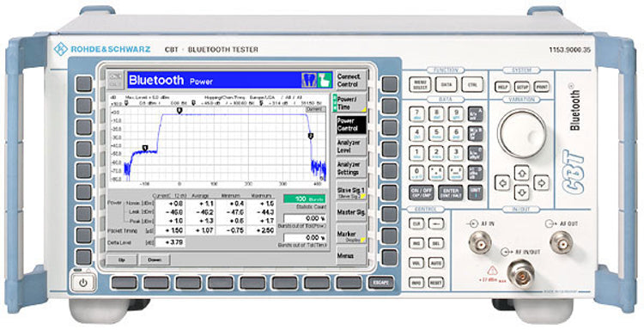The image size is (644, 330).
Task: Click the antenna icon in Bluetooth title bar
Action: pos(309,80)
